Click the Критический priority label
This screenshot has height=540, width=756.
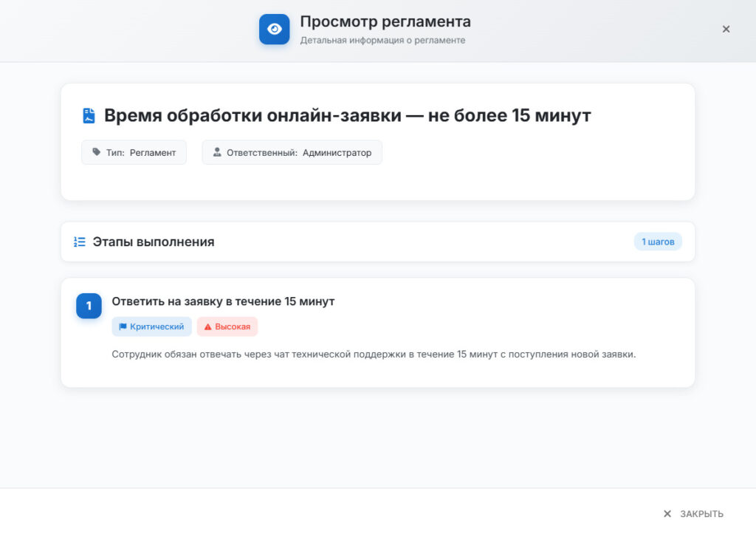pos(157,327)
